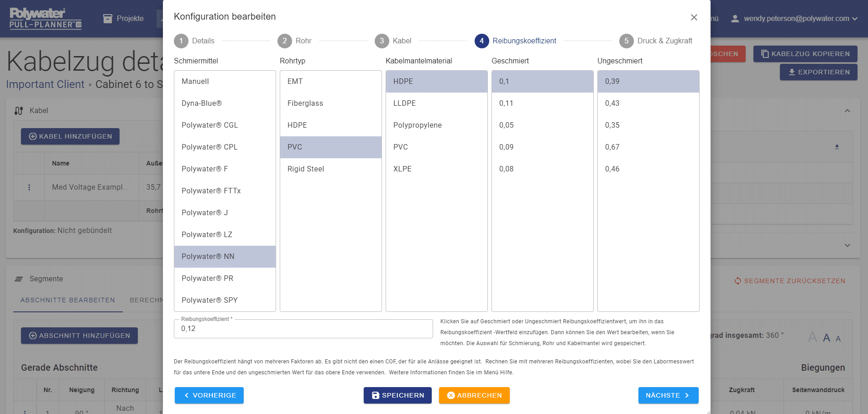The height and width of the screenshot is (414, 868).
Task: Select lubricated value 0,09
Action: (x=543, y=147)
